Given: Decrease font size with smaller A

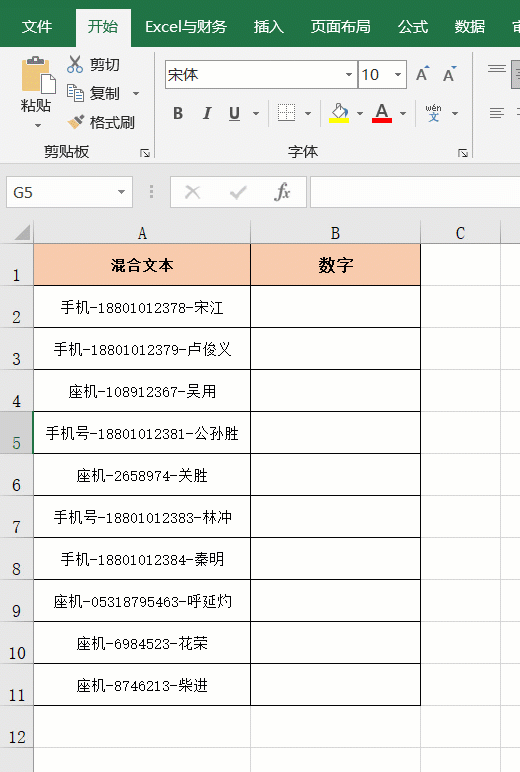Looking at the screenshot, I should 449,74.
